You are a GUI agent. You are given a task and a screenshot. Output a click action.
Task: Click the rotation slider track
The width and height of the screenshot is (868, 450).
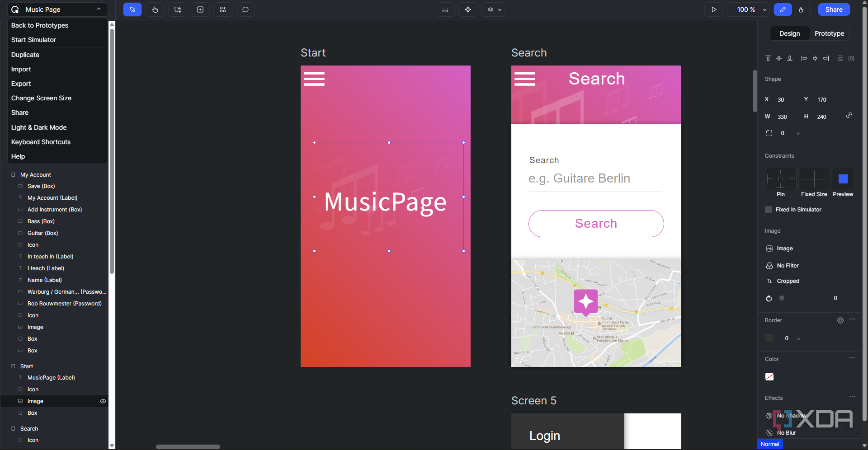coord(803,298)
